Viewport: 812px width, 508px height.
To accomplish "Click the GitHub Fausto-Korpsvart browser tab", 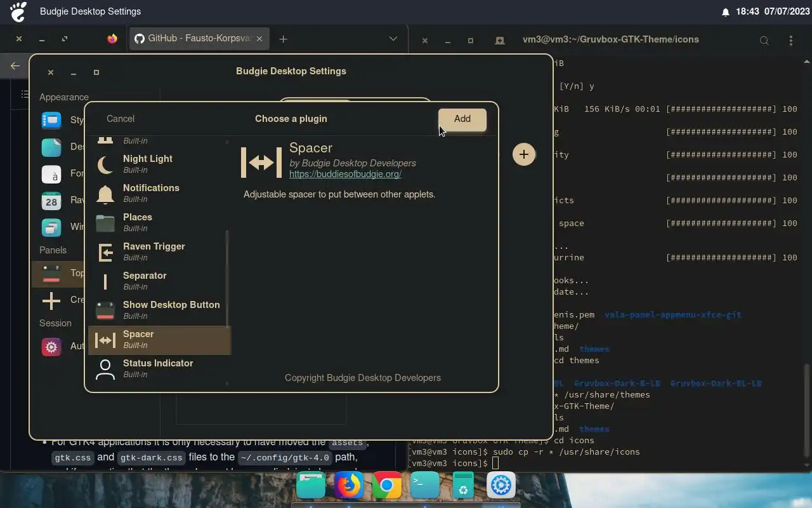I will 199,39.
